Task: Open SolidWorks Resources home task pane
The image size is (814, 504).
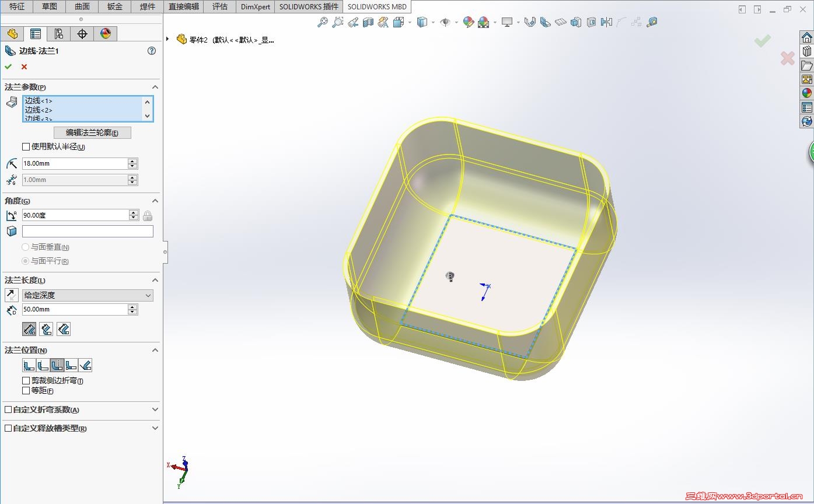Action: 807,37
